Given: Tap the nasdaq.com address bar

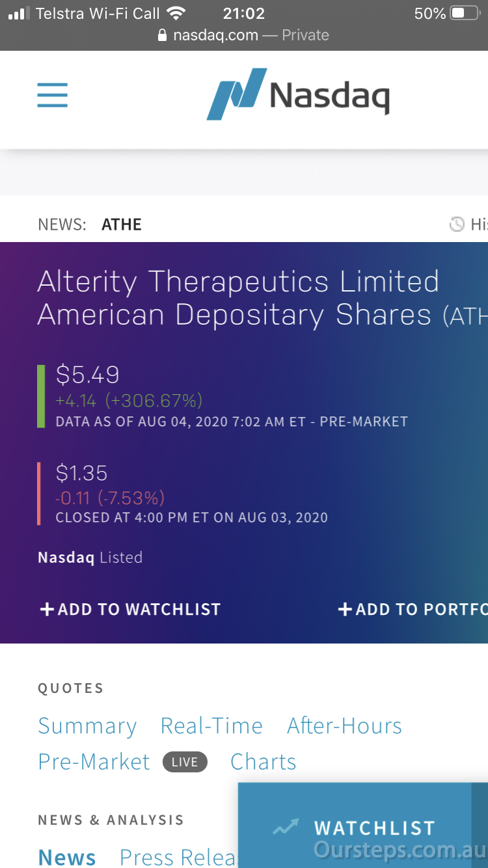Looking at the screenshot, I should coord(243,36).
